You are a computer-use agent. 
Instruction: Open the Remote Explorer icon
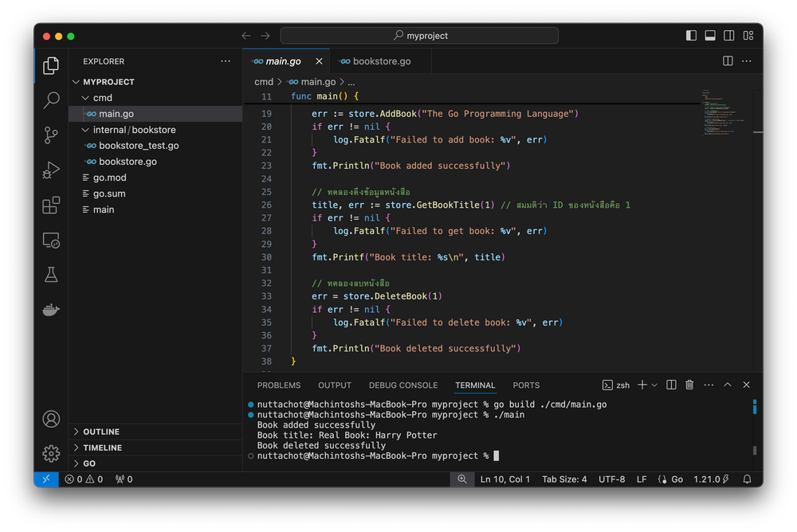pyautogui.click(x=51, y=241)
